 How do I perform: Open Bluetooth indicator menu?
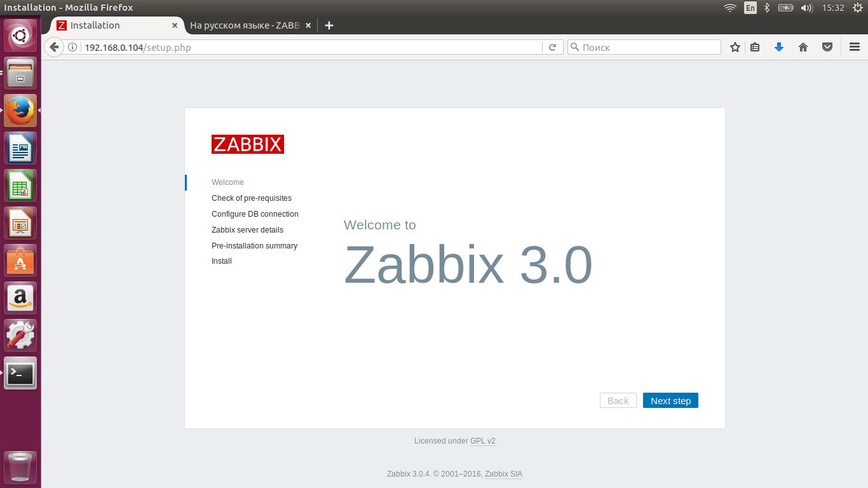coord(767,8)
